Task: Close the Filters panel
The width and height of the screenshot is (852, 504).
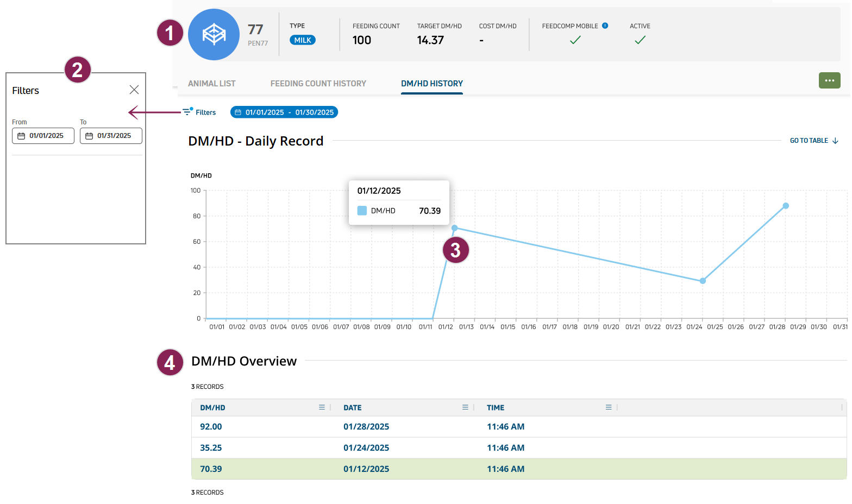Action: tap(134, 90)
